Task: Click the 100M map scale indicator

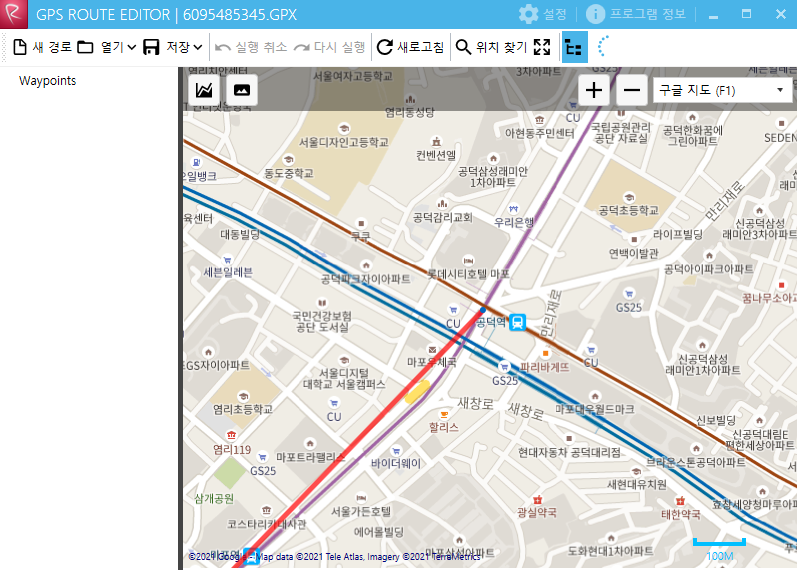Action: 720,550
